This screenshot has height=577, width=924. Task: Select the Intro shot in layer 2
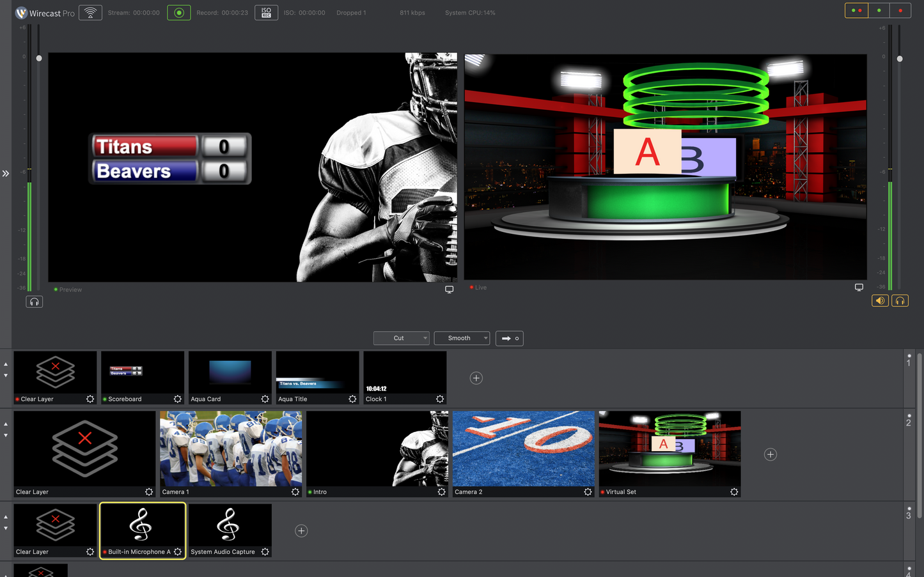[377, 448]
